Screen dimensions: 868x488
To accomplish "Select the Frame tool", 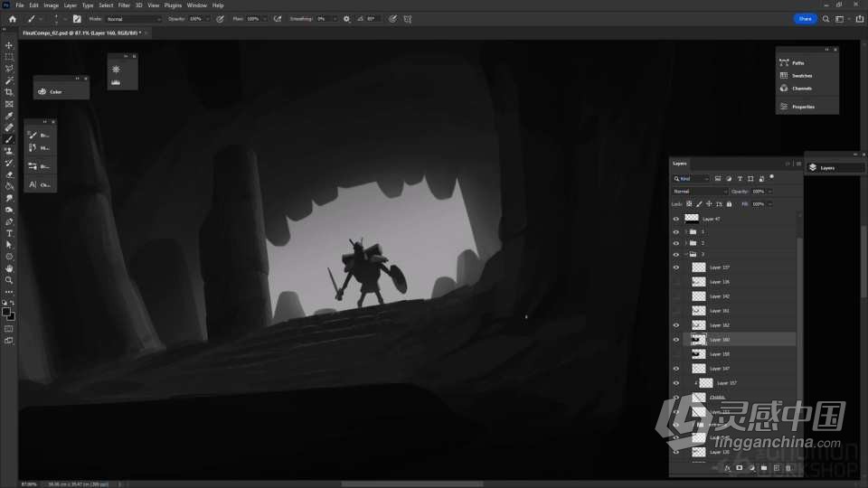I will tap(9, 104).
